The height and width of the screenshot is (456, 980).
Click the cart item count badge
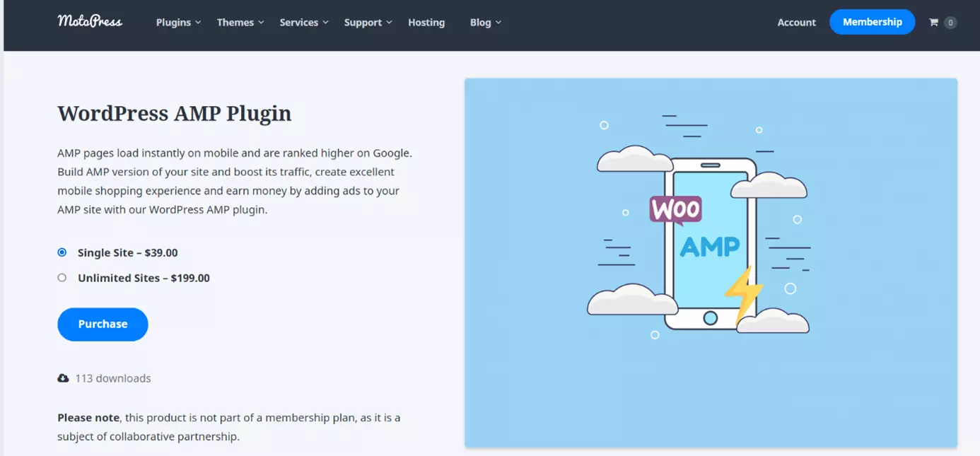tap(950, 23)
